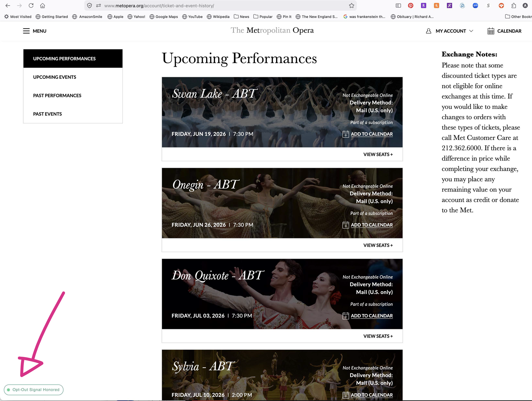Click the hamburger MENU icon

[26, 31]
